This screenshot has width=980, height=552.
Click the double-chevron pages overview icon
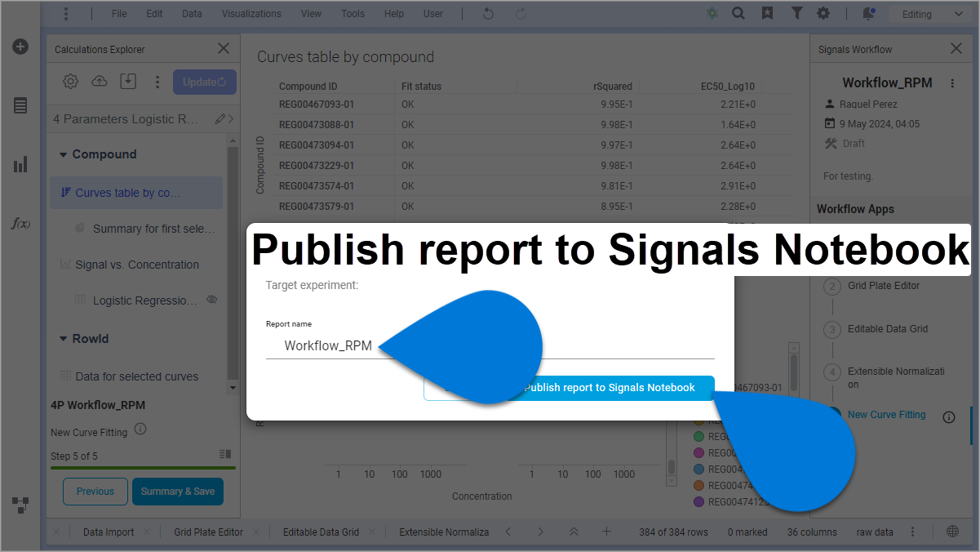[x=574, y=532]
